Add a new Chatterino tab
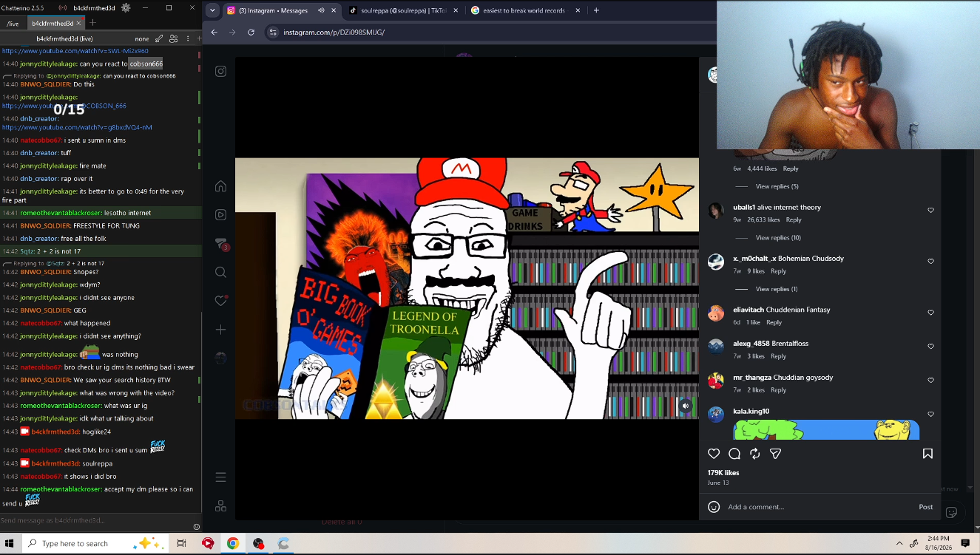 (92, 23)
